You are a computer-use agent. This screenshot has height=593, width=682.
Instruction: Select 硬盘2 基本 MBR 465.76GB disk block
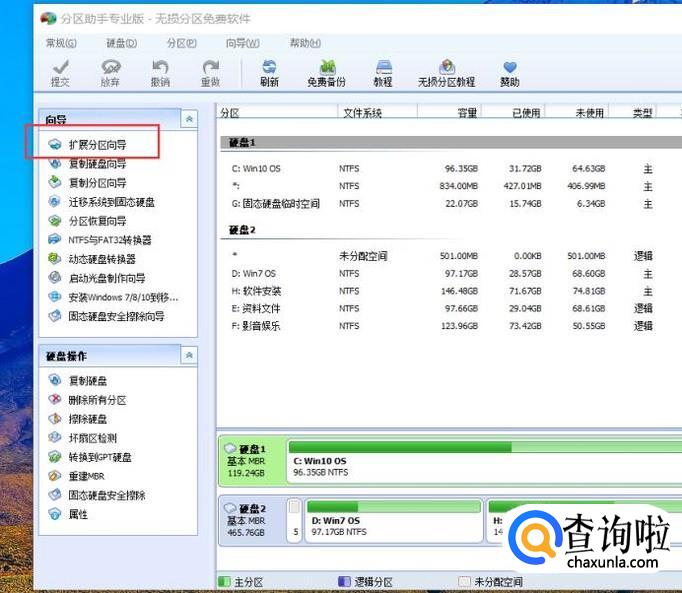[251, 520]
